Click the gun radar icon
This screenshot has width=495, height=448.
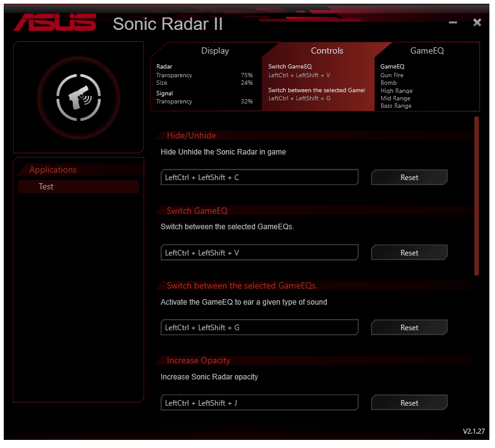point(78,98)
